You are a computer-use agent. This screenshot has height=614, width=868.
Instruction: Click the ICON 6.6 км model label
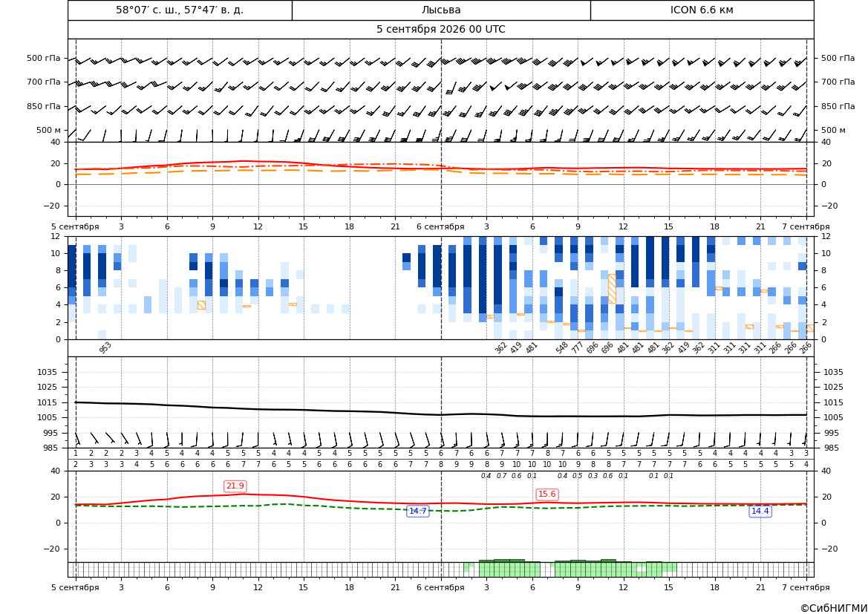(702, 10)
